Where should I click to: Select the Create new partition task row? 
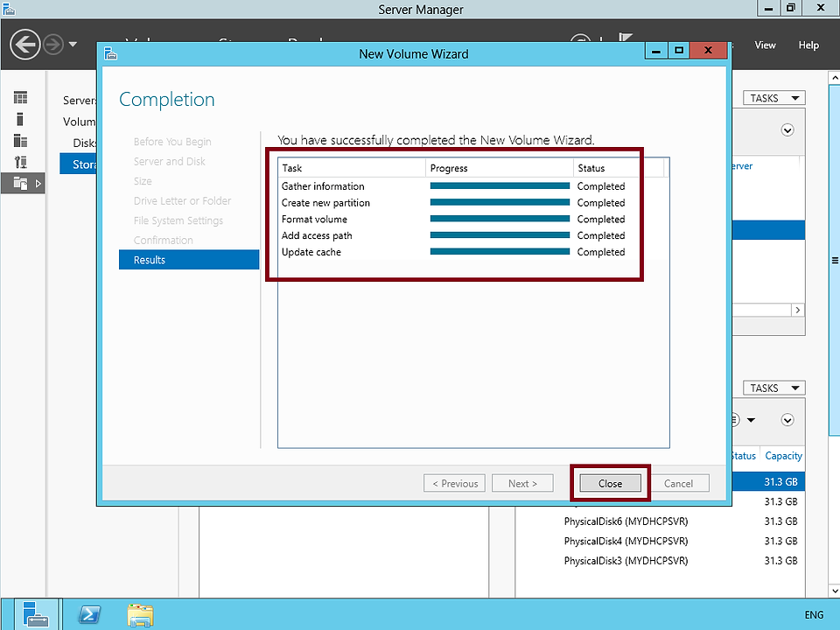tap(473, 203)
